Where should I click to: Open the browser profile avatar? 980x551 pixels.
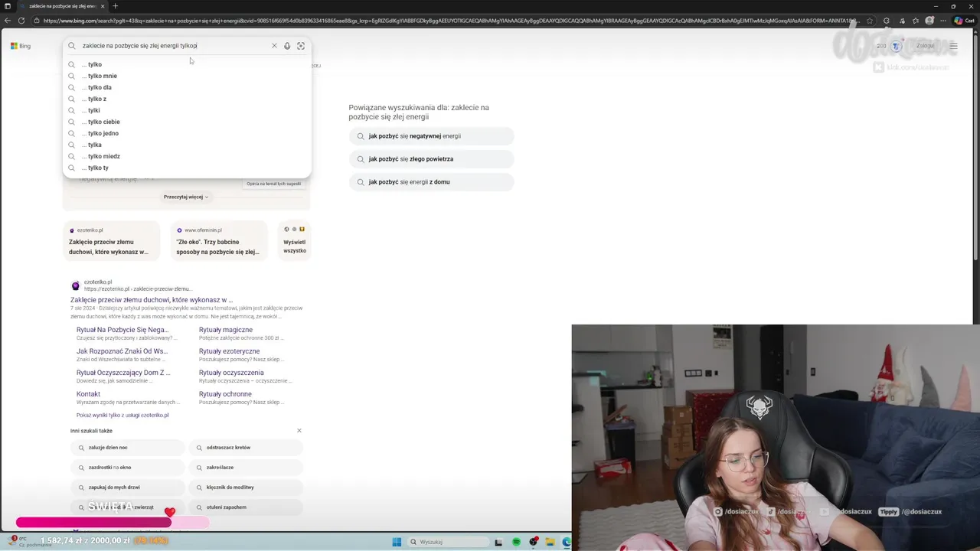click(929, 21)
